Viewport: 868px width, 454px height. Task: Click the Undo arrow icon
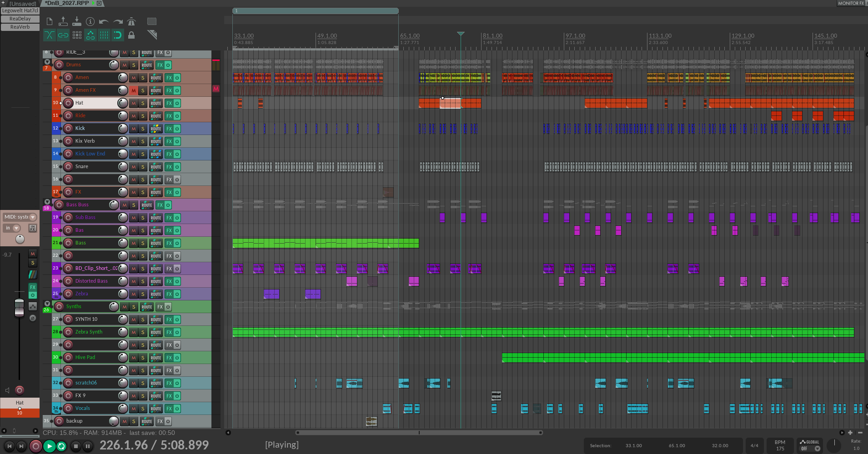(104, 21)
